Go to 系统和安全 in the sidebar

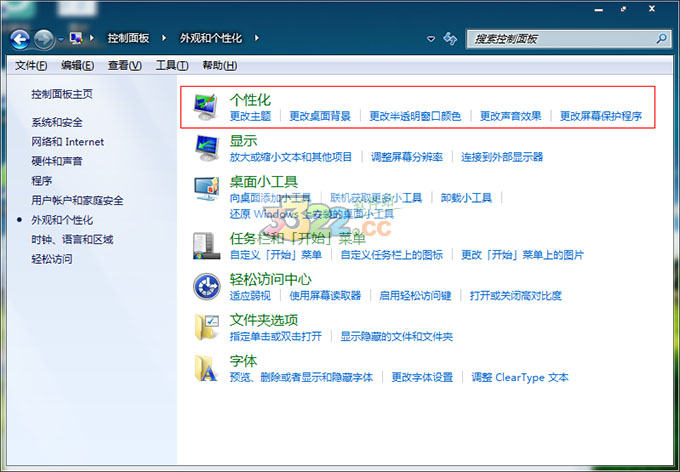tap(57, 122)
